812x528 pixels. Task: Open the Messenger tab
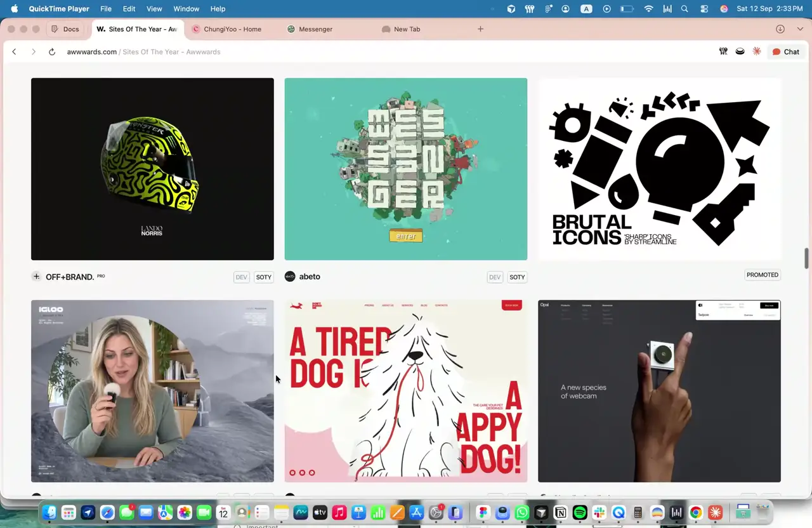(x=315, y=29)
